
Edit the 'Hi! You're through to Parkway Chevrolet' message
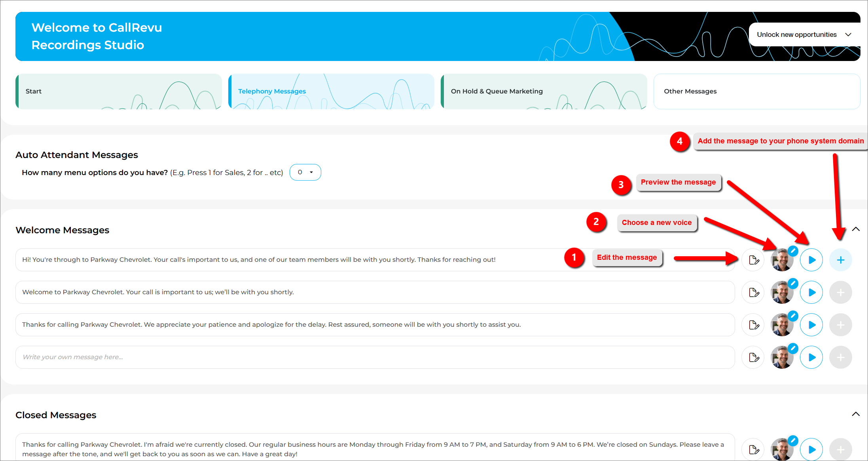coord(753,260)
